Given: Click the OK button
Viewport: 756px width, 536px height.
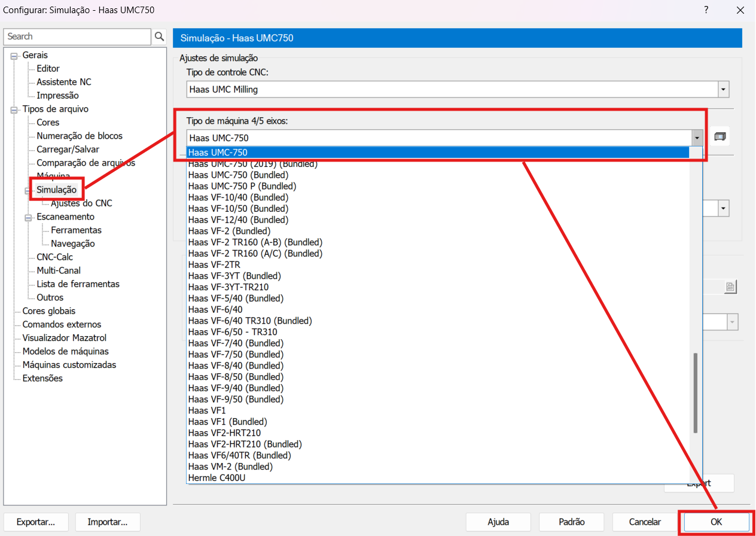Looking at the screenshot, I should pos(716,522).
